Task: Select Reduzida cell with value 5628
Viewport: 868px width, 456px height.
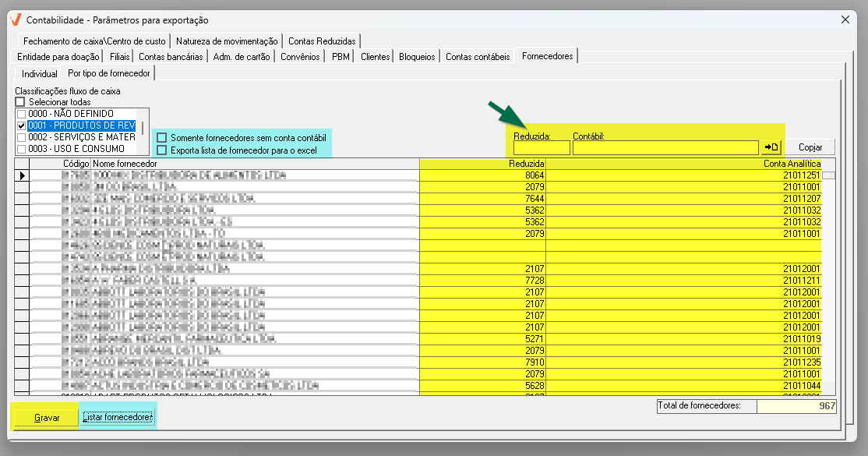Action: (483, 386)
